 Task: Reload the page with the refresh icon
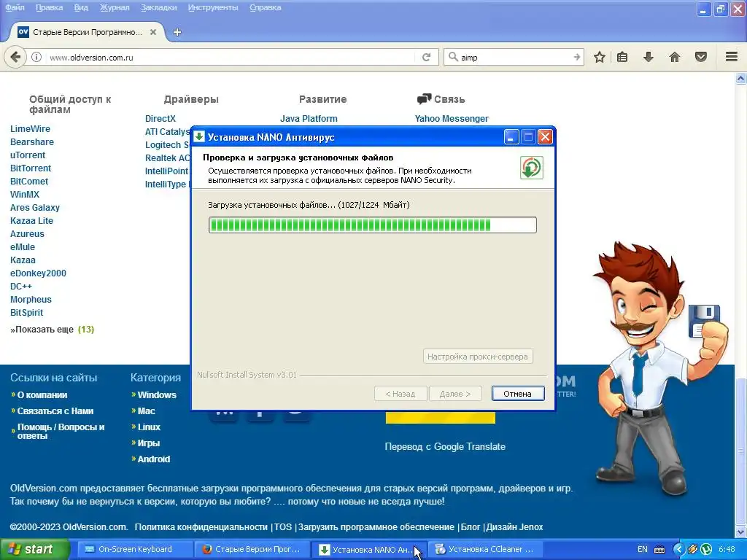[426, 57]
